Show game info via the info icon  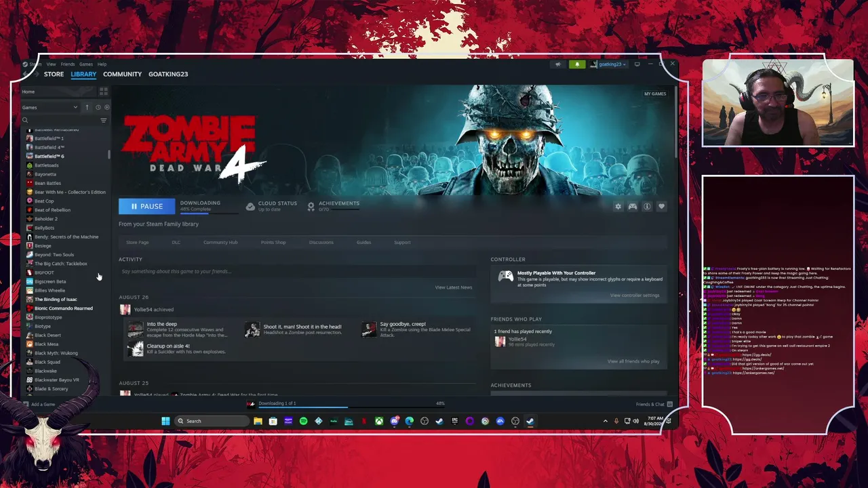647,206
